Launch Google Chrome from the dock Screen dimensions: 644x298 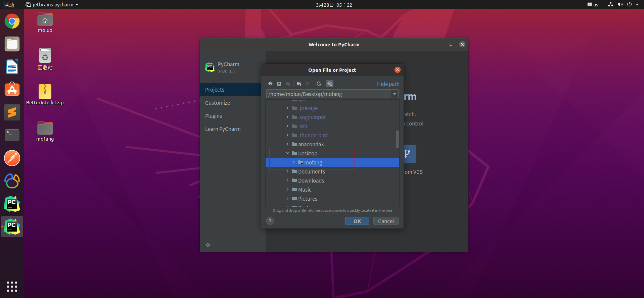click(12, 21)
